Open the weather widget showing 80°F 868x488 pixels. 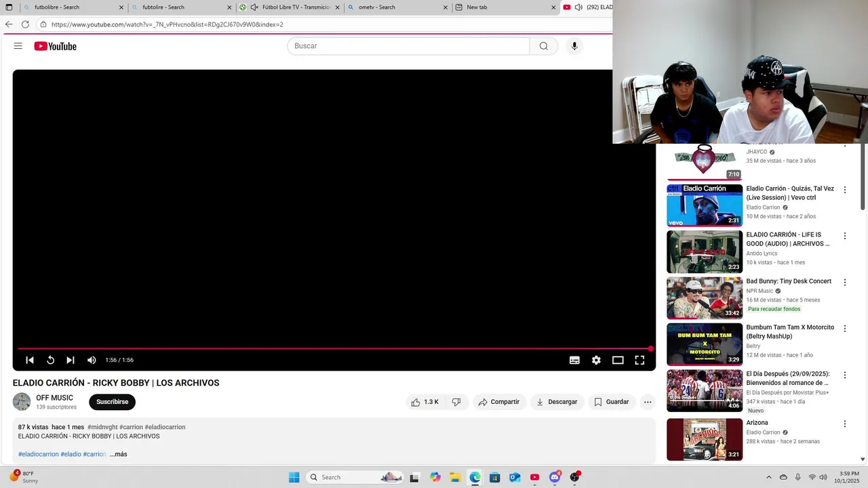[x=24, y=477]
